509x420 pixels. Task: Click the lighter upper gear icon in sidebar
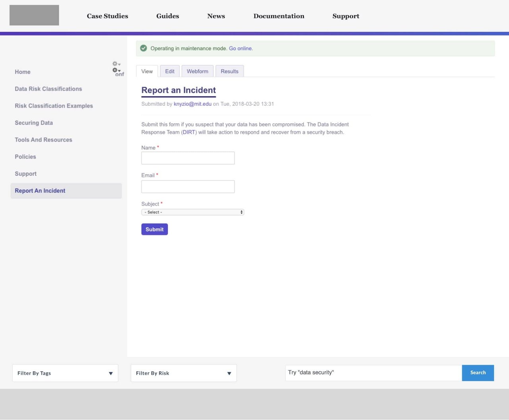tap(116, 64)
